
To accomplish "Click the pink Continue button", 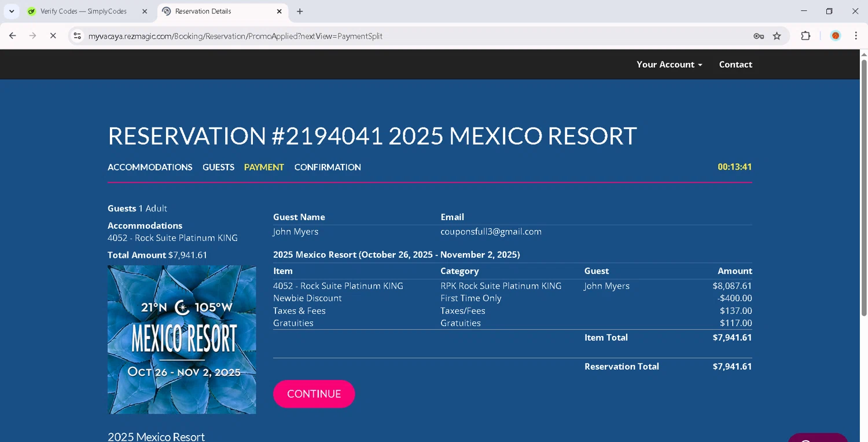I will (x=314, y=394).
